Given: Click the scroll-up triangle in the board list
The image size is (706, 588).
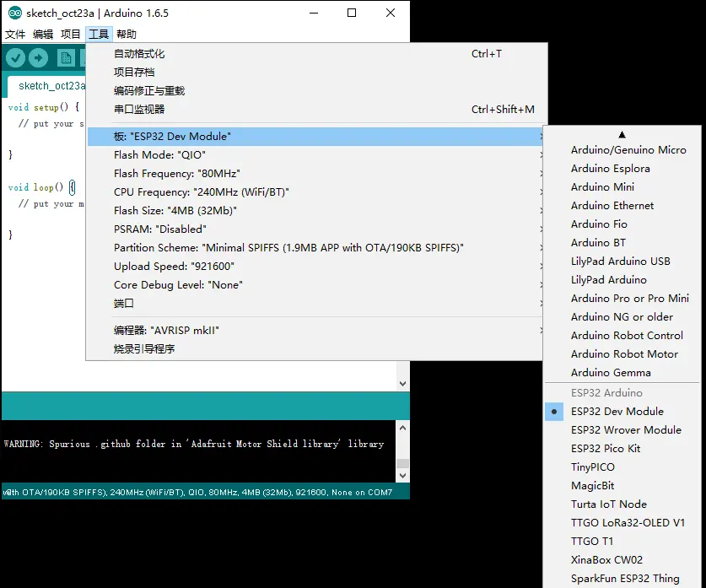Looking at the screenshot, I should coord(622,133).
